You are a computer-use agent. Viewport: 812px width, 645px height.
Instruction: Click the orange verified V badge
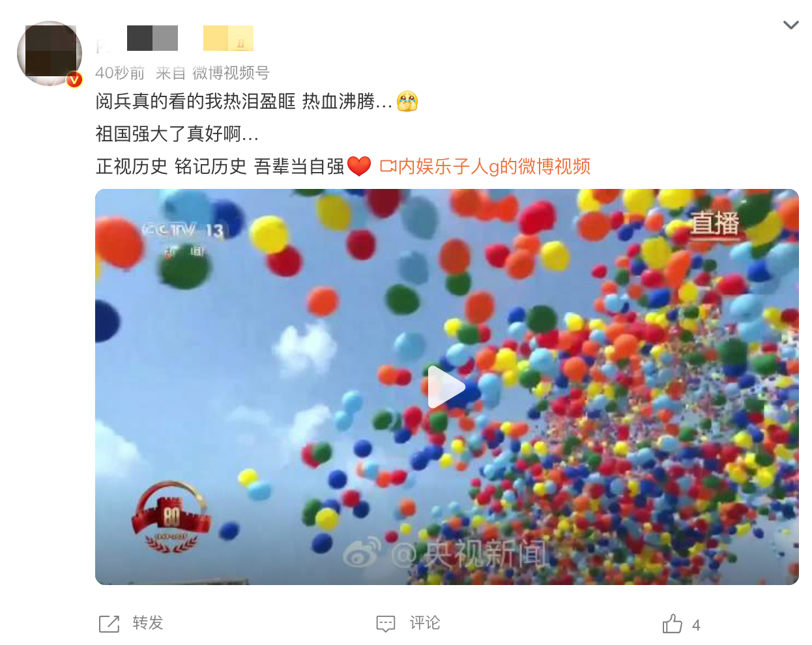tap(74, 79)
